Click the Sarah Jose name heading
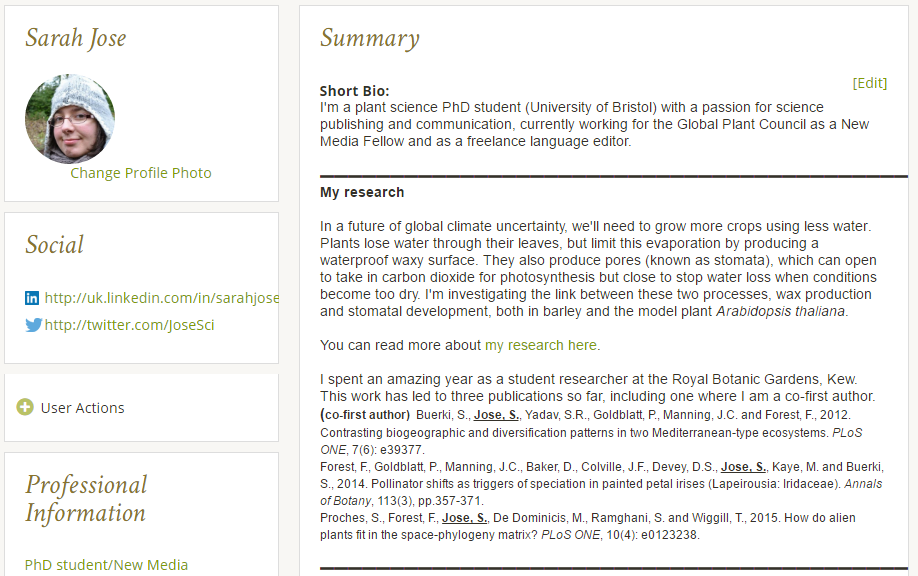 pyautogui.click(x=76, y=39)
